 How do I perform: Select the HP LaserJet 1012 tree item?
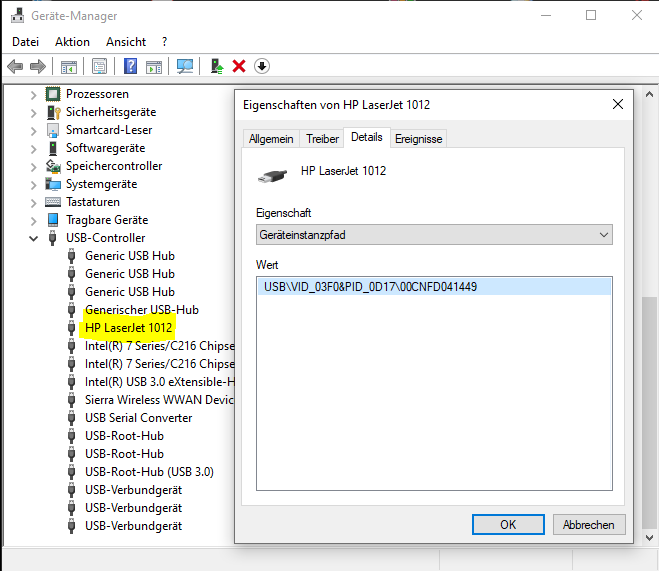coord(129,328)
